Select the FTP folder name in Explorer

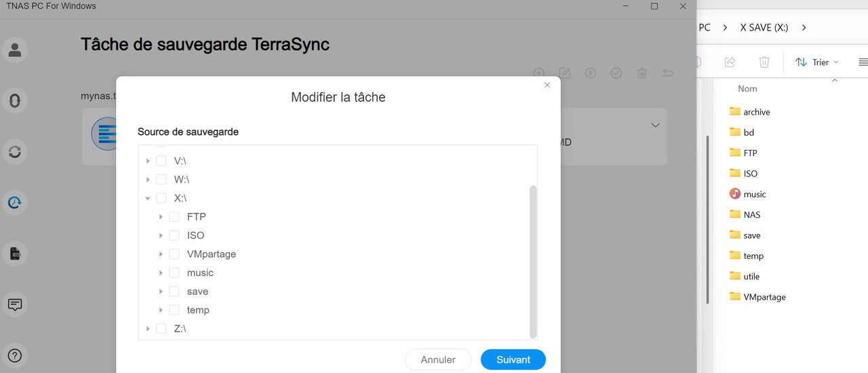point(750,153)
